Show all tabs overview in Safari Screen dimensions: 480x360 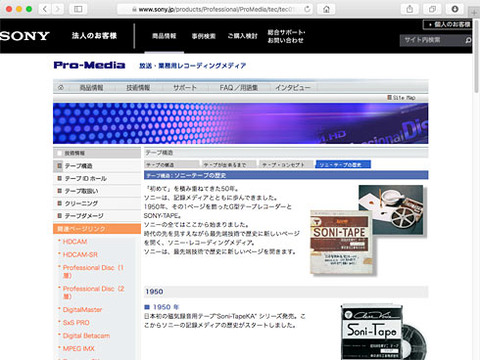tap(432, 9)
